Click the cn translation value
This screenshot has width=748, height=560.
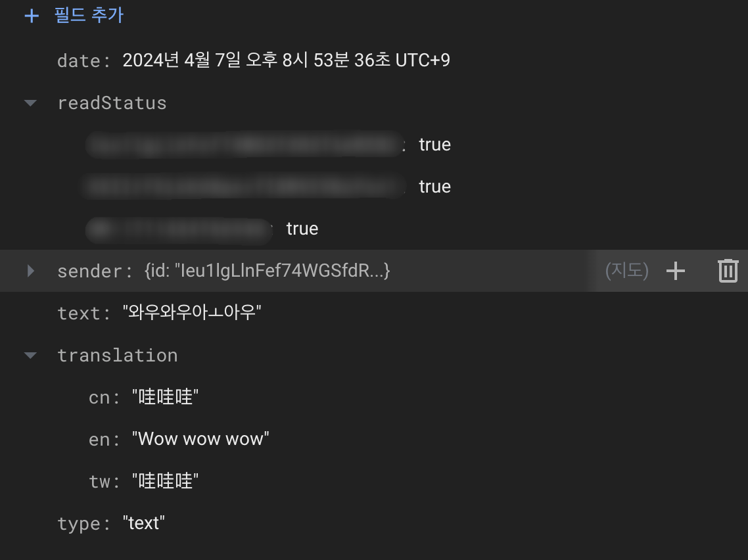point(165,397)
